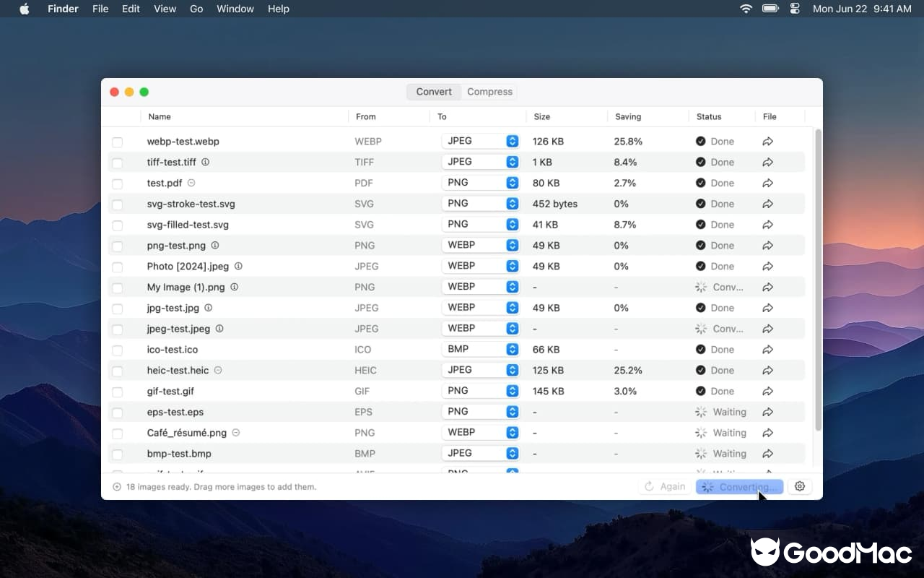The width and height of the screenshot is (924, 578).
Task: Check the box for svg-filled-test.svg
Action: pos(118,225)
